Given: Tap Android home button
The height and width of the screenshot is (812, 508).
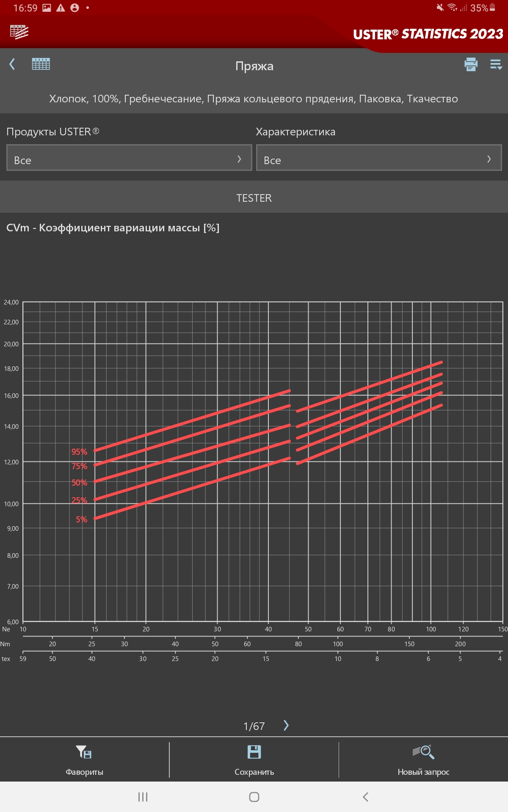Looking at the screenshot, I should click(x=254, y=797).
